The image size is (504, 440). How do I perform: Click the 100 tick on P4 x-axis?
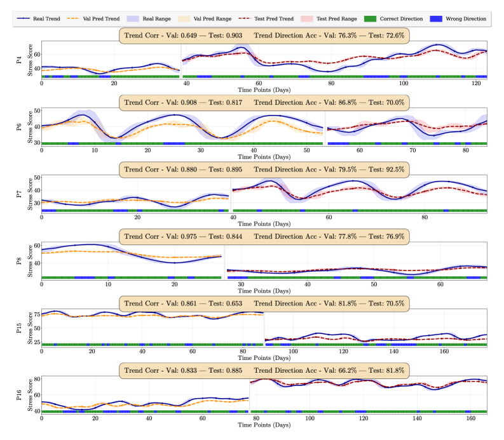coord(403,83)
